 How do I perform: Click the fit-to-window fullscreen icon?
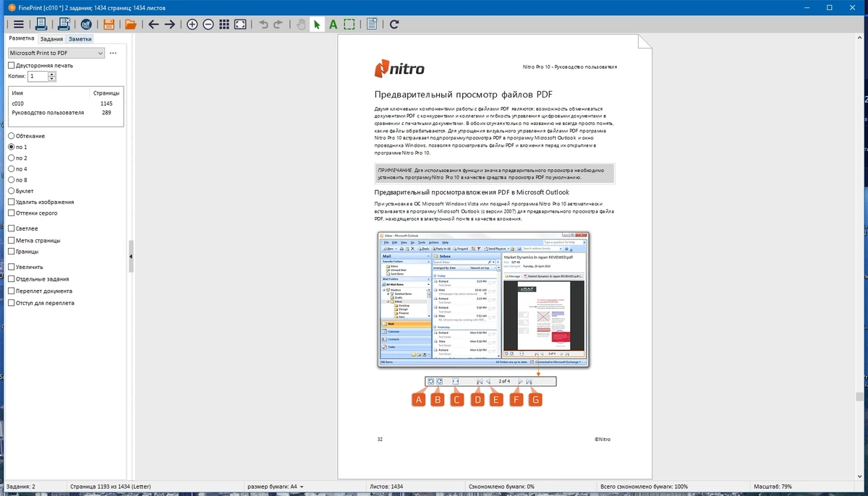240,25
